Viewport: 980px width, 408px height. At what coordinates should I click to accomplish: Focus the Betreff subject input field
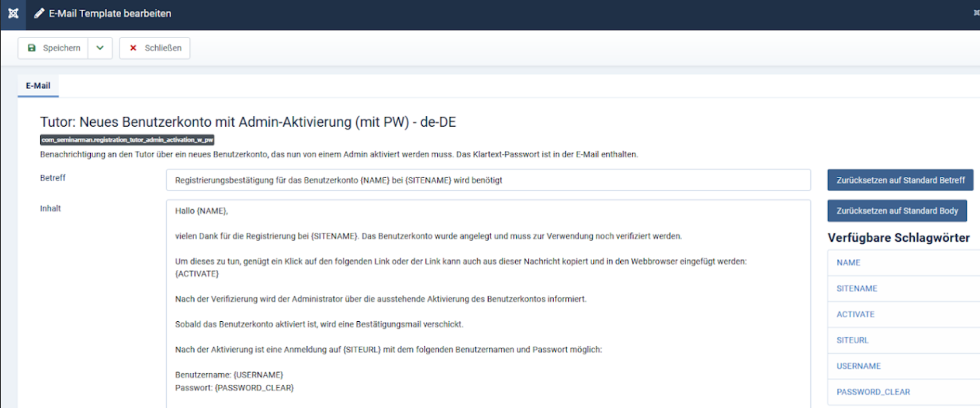(x=487, y=180)
